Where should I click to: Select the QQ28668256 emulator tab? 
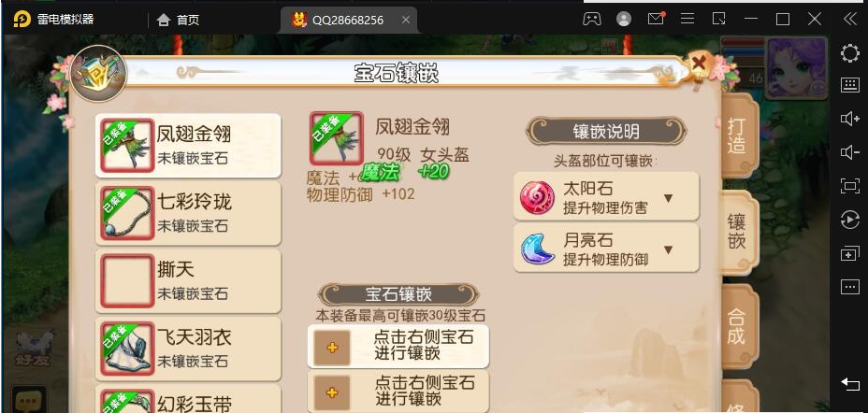(x=348, y=21)
